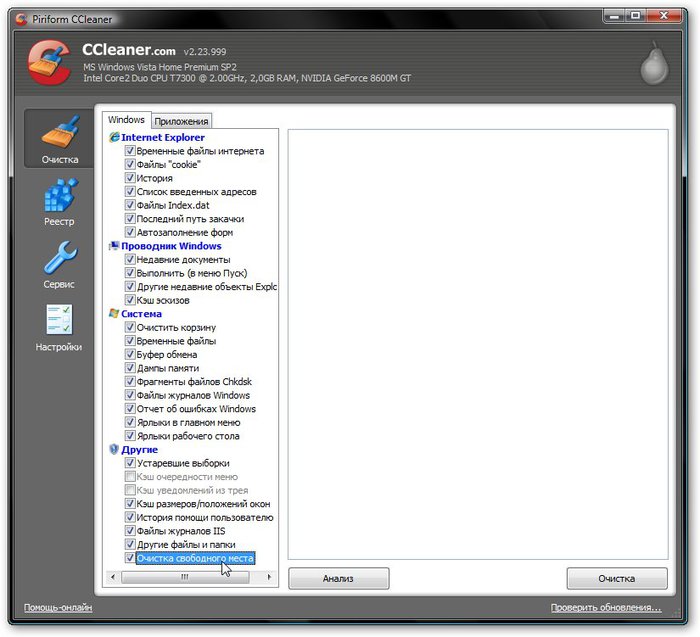Click the Временные файлы label under Система
The width and height of the screenshot is (700, 637).
[176, 341]
